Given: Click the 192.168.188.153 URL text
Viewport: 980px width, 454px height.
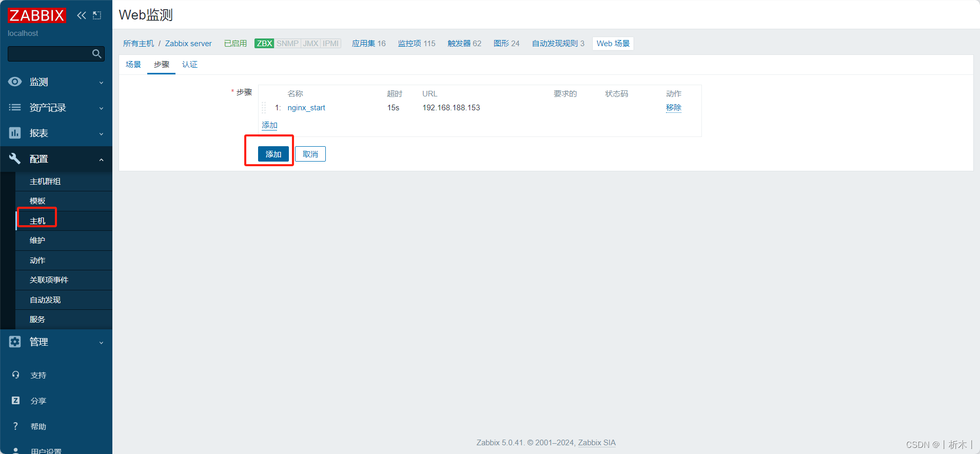Looking at the screenshot, I should 451,108.
